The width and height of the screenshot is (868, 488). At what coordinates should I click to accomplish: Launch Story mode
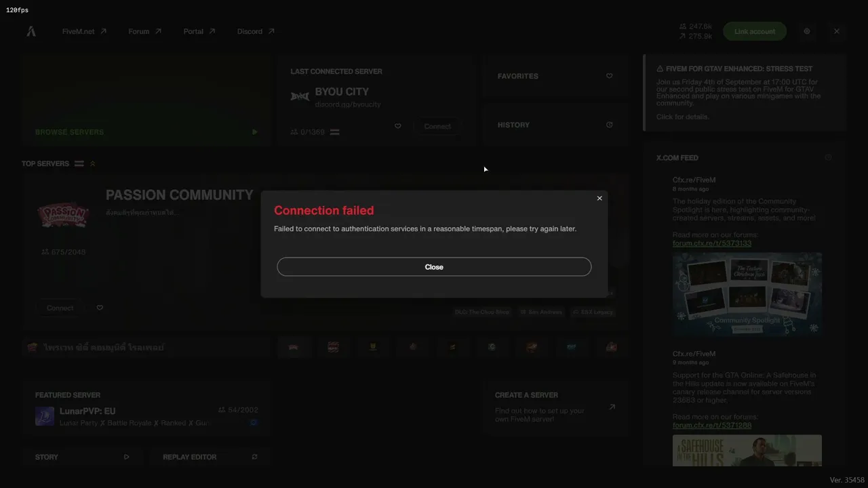(82, 457)
